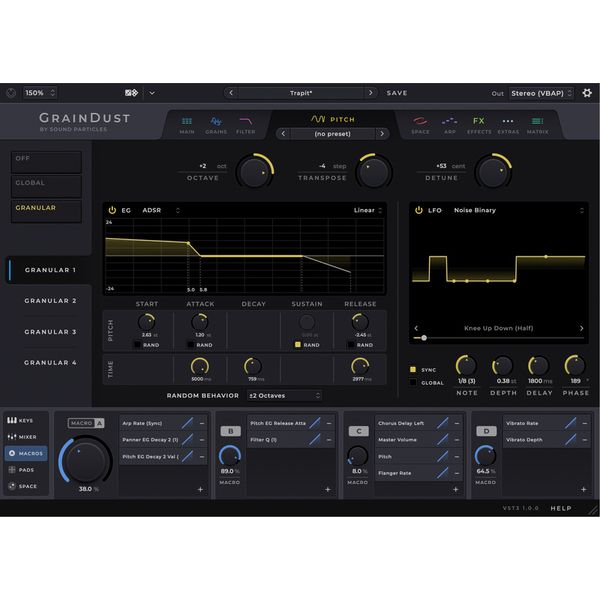
Task: Edit curve for Vibrato Depth mapping
Action: click(571, 440)
